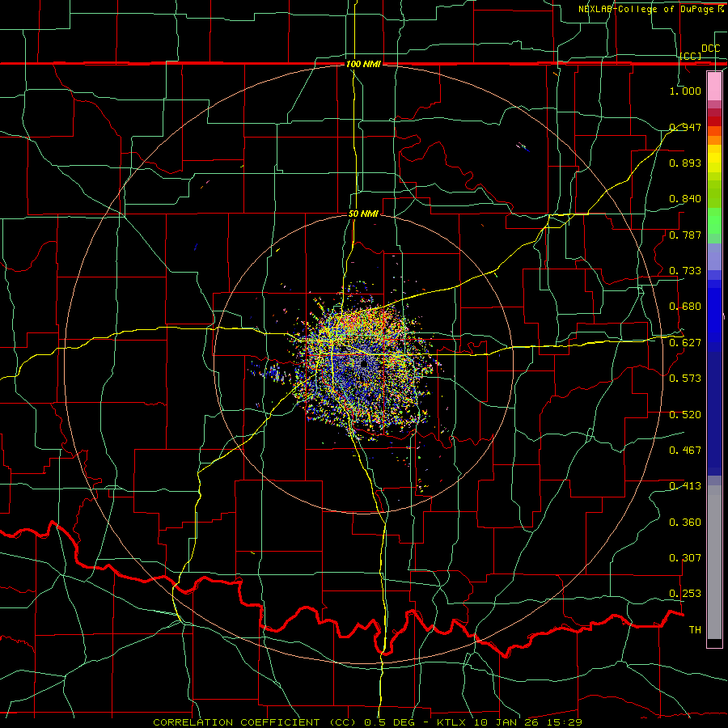The height and width of the screenshot is (728, 728).
Task: Click the radar site dot at the echo center
Action: 363,366
